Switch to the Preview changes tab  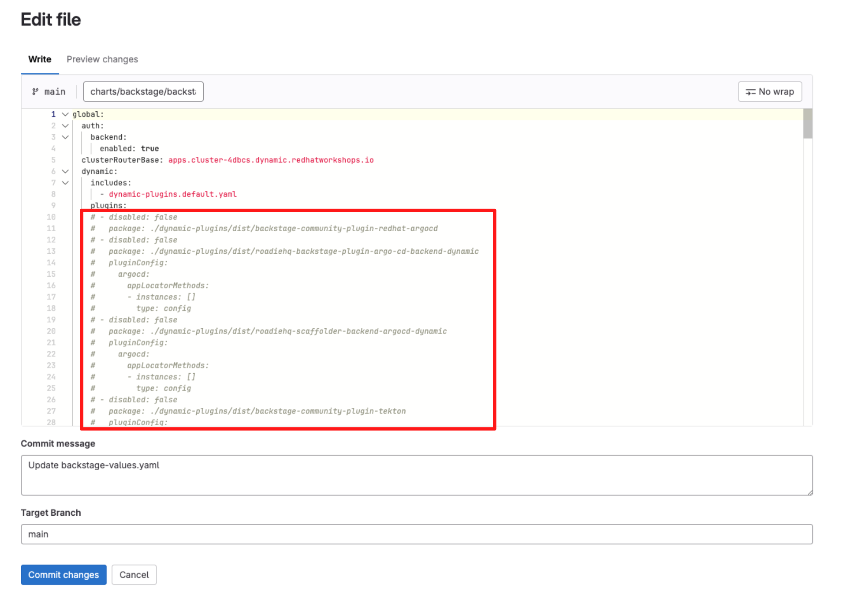(x=102, y=59)
